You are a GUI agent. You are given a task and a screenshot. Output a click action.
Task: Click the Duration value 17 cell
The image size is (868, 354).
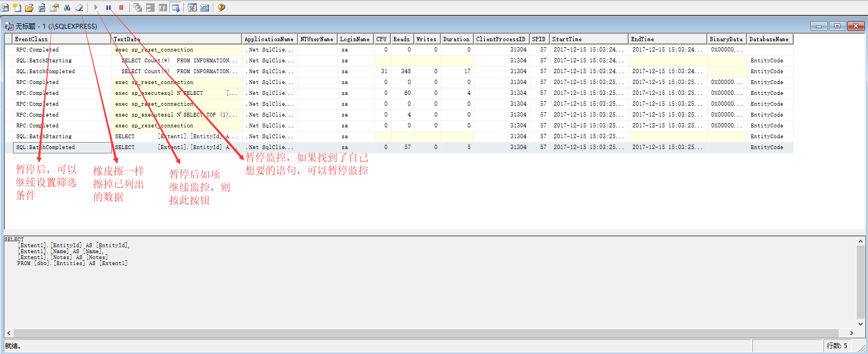457,72
